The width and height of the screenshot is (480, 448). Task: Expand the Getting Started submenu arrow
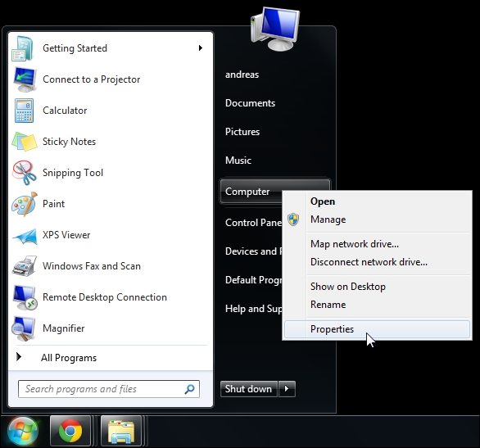click(201, 48)
